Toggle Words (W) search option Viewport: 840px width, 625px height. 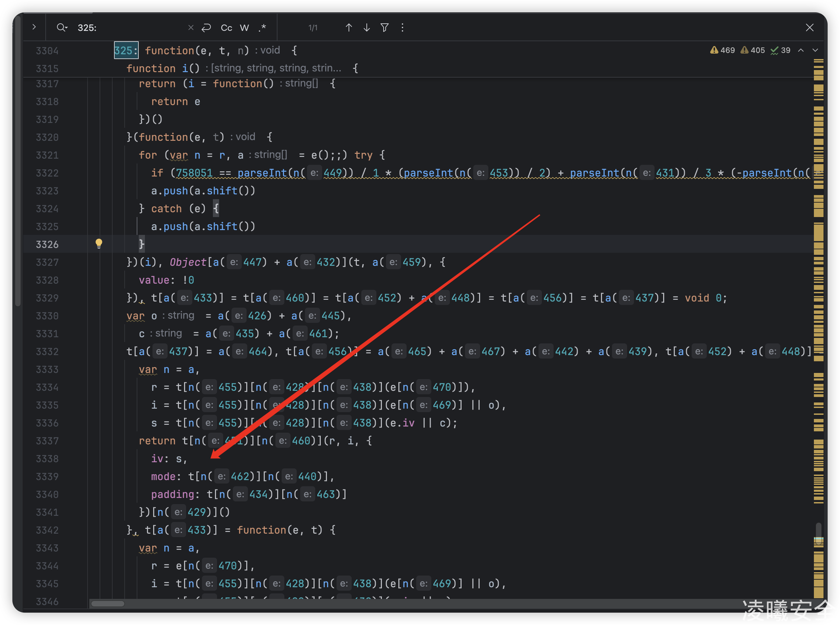[245, 27]
